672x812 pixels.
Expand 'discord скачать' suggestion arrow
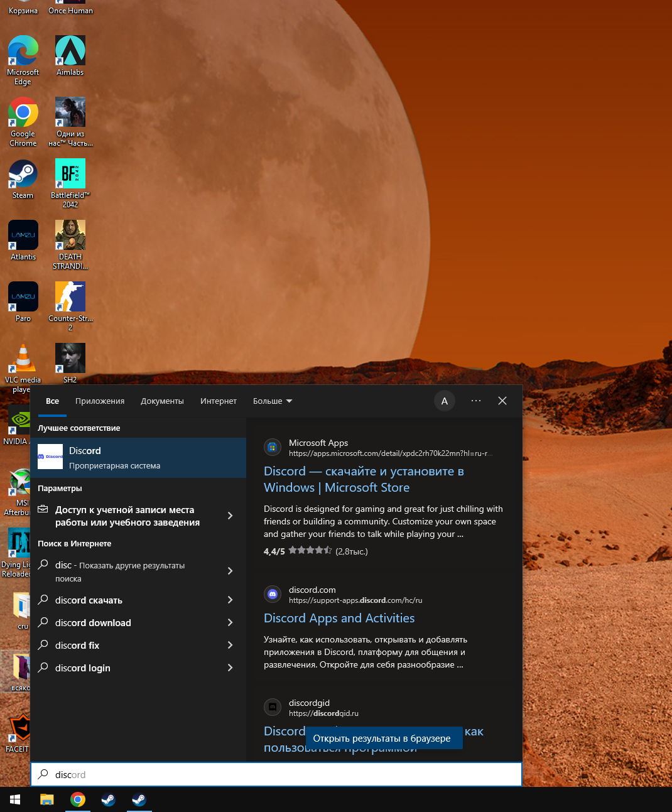pyautogui.click(x=230, y=600)
